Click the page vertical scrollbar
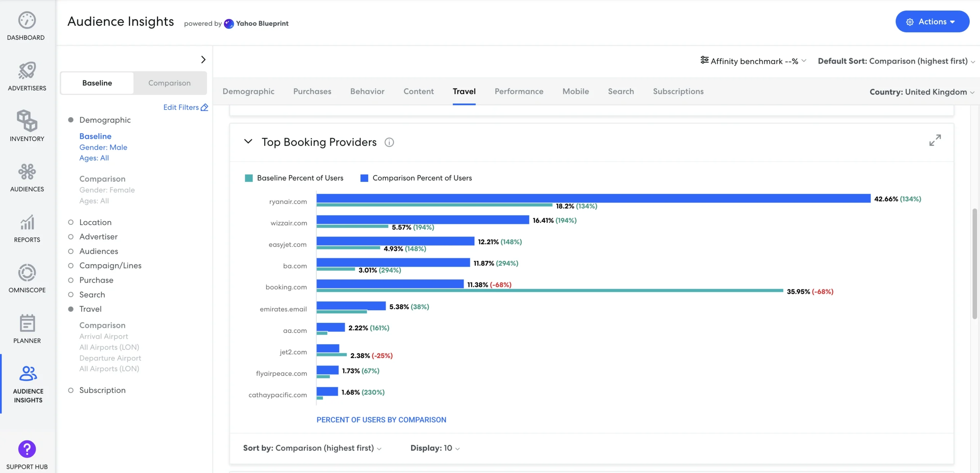This screenshot has width=980, height=473. pyautogui.click(x=975, y=264)
